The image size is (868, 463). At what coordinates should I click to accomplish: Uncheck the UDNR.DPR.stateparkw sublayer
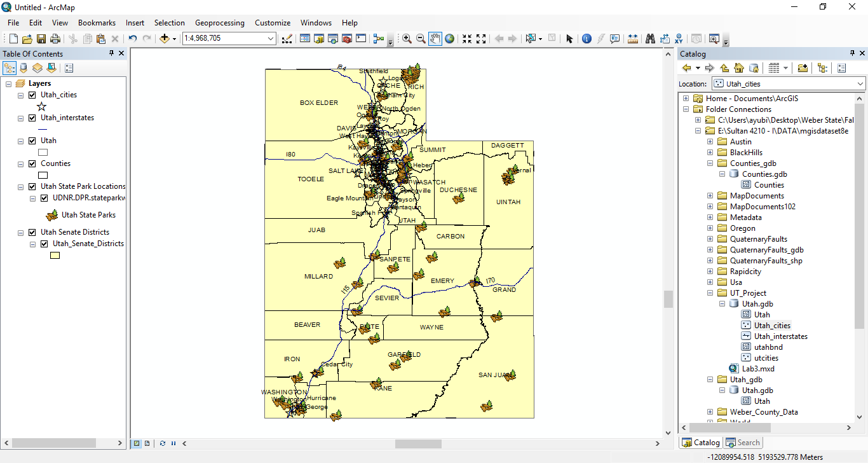click(x=44, y=198)
